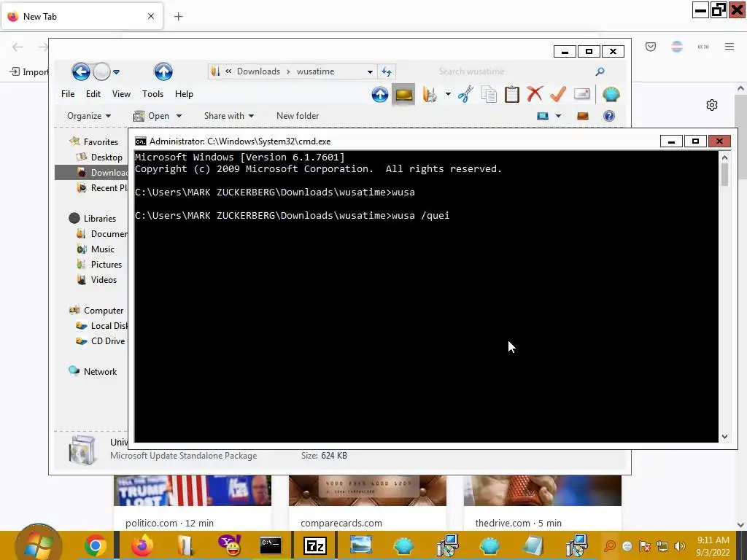The image size is (747, 560).
Task: Open the View menu in Explorer
Action: (121, 94)
